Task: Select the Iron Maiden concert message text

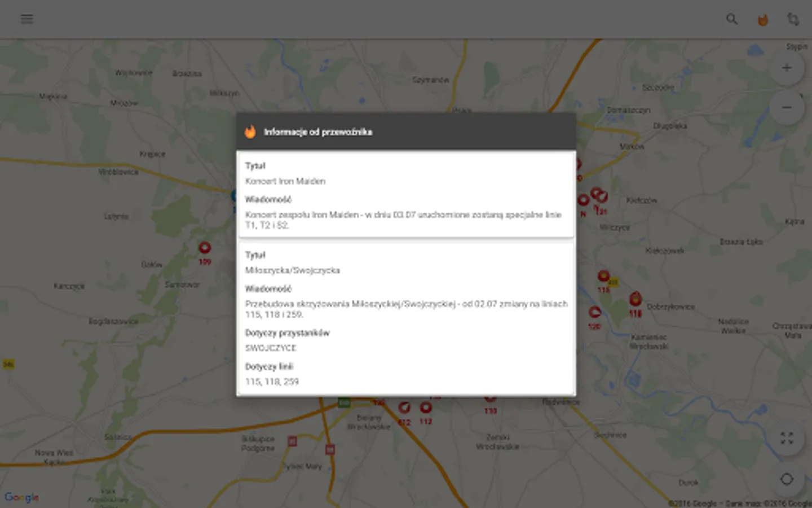Action: 403,220
